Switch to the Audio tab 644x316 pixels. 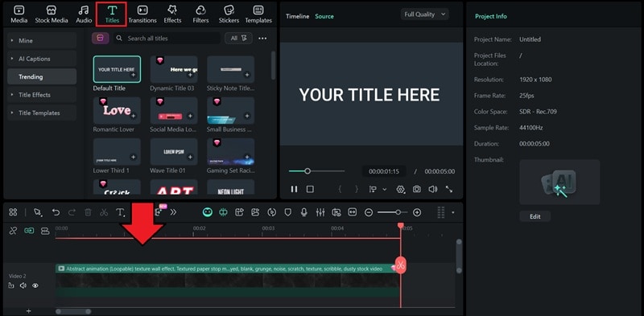(x=84, y=14)
